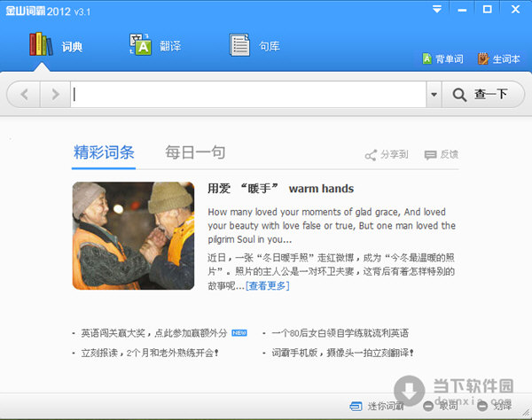The width and height of the screenshot is (532, 420).
Task: Toggle the 取词 word capture option
Action: coord(441,406)
